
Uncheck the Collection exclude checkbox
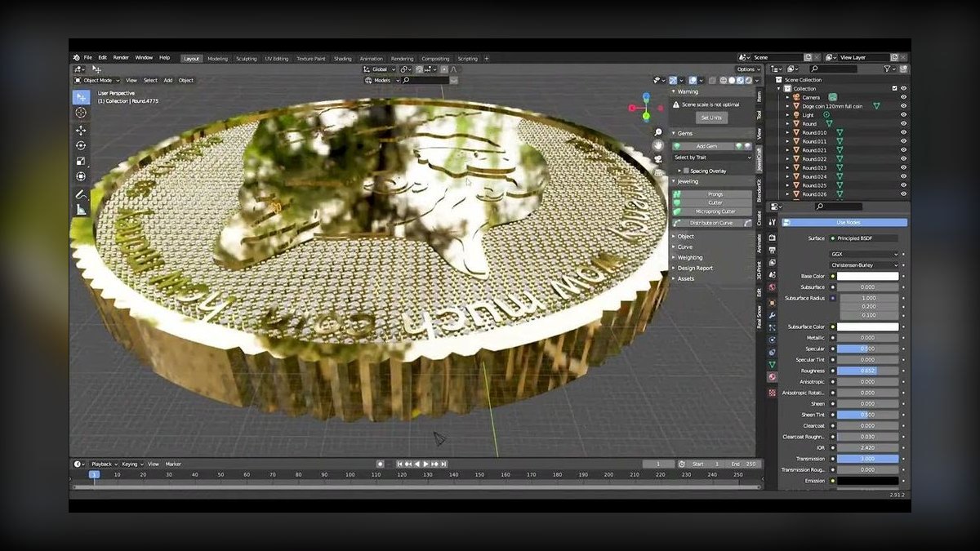click(894, 88)
